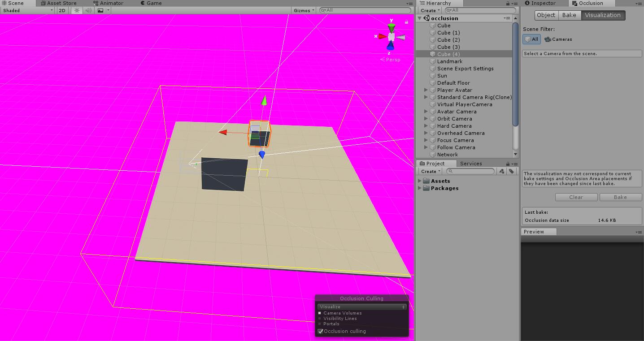The width and height of the screenshot is (644, 341).
Task: Click the Project search field
Action: click(x=471, y=171)
